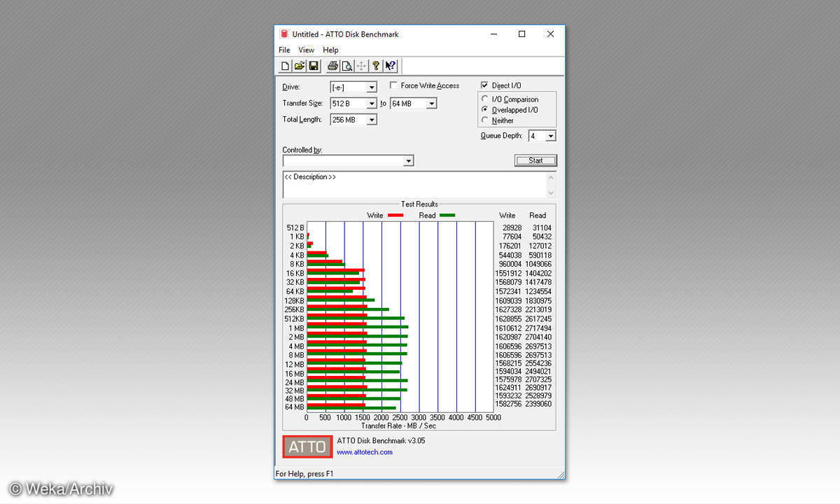Activate the context help arrow icon

pos(391,66)
